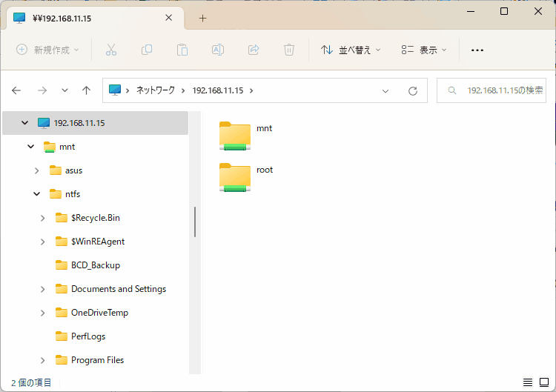
Task: Expand the $Recycle.Bin folder node
Action: pos(42,218)
